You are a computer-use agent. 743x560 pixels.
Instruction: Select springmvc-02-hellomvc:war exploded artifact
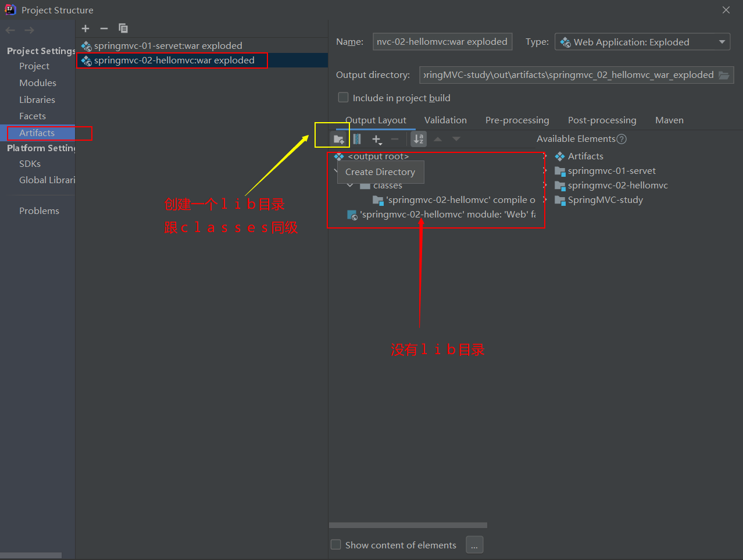tap(202, 60)
